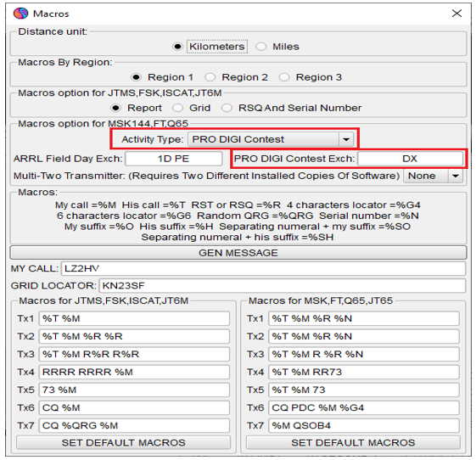Screen dimensions: 476x460
Task: Click the GRID LOCATOR input field
Action: pyautogui.click(x=283, y=286)
